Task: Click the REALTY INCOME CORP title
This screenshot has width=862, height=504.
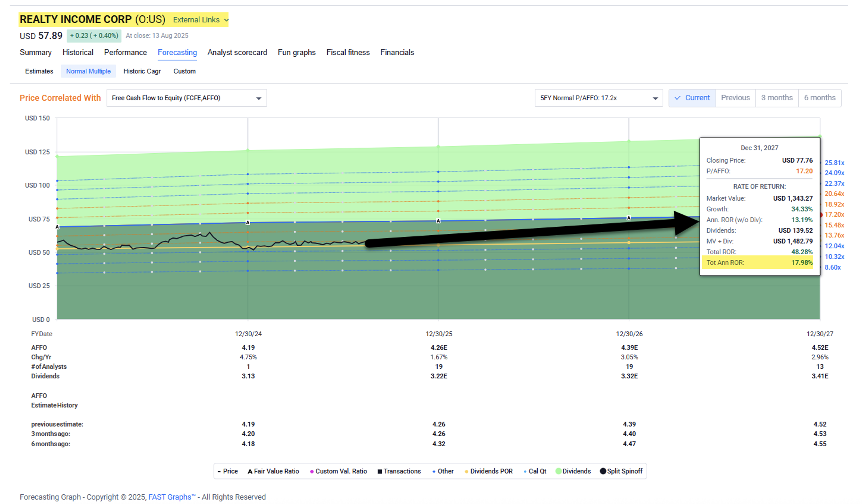Action: coord(76,20)
